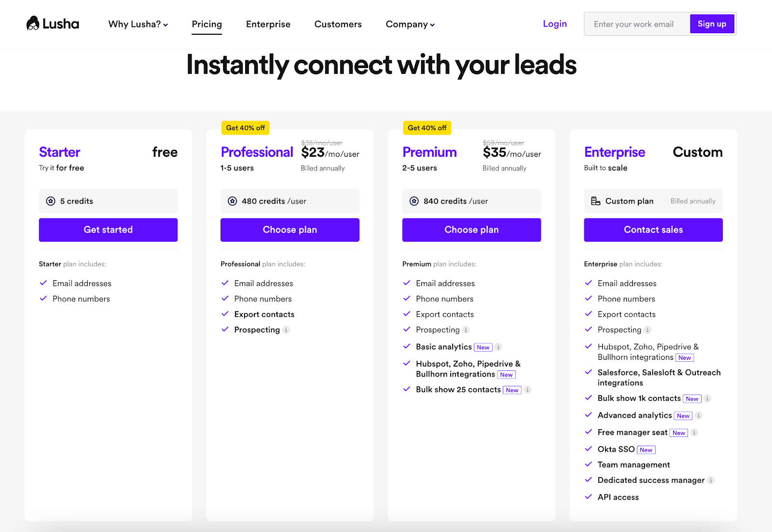
Task: Click the Sign up button
Action: click(x=712, y=24)
